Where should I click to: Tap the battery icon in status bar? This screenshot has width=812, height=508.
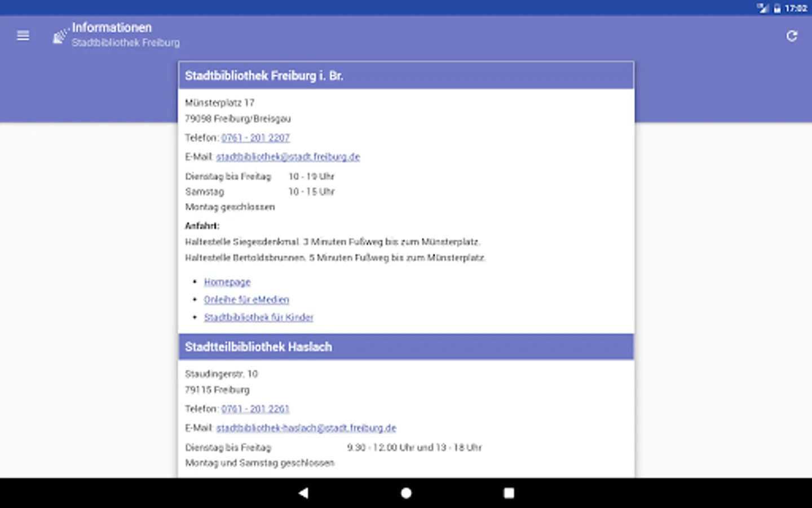(x=777, y=8)
